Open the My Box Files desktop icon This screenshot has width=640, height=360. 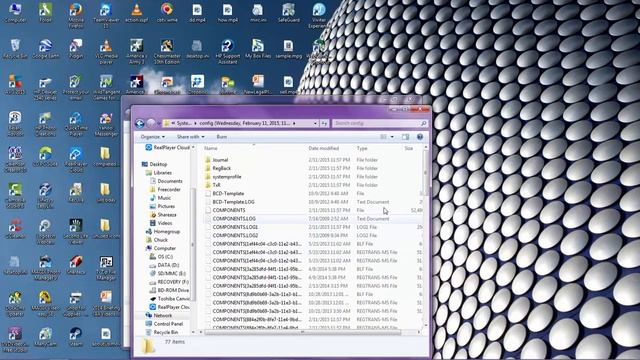pyautogui.click(x=258, y=49)
